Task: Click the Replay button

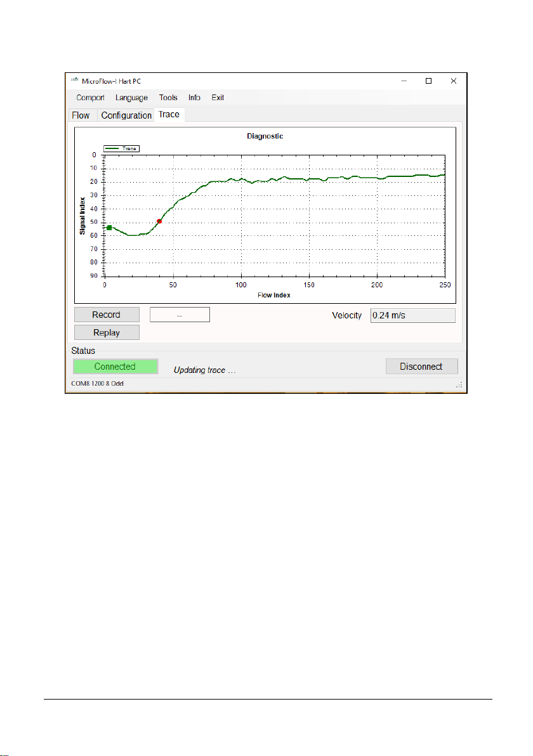Action: pyautogui.click(x=107, y=333)
